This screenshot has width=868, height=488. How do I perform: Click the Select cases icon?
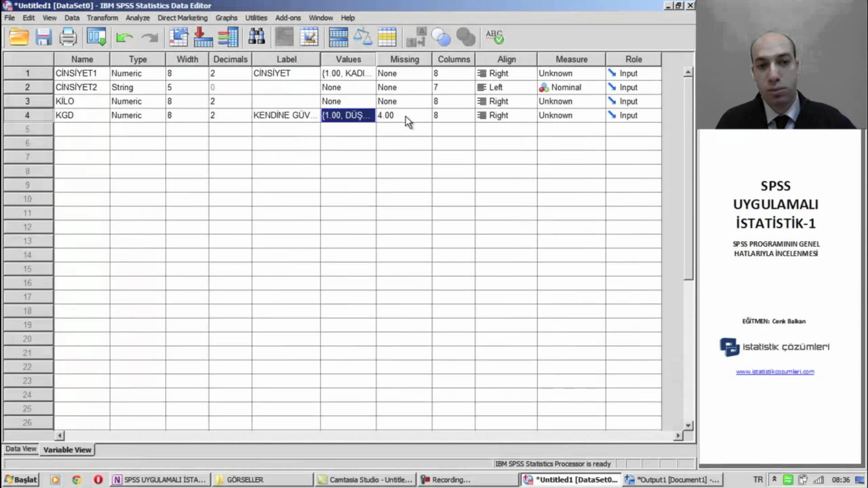click(387, 37)
